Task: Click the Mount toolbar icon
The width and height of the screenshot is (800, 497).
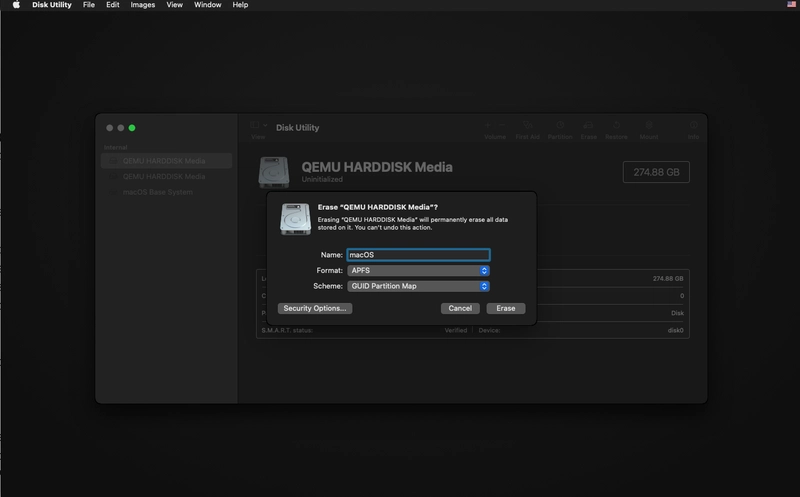Action: [x=649, y=125]
